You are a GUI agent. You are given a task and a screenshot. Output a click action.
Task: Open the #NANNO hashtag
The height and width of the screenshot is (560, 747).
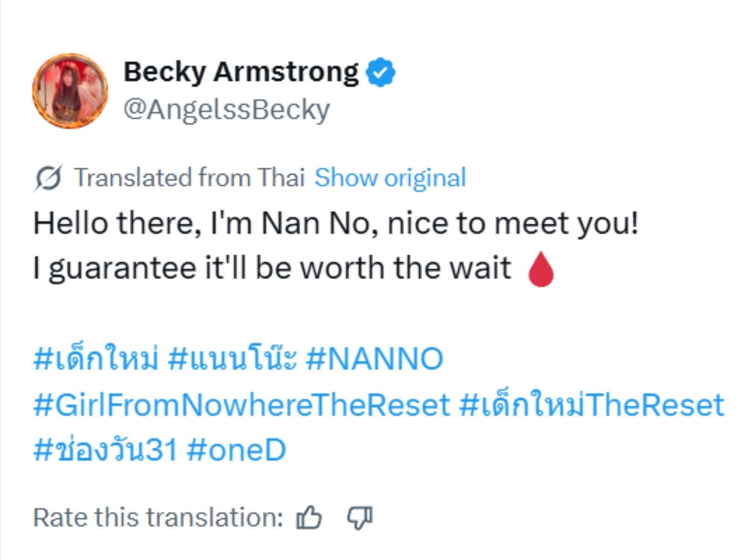[x=374, y=359]
